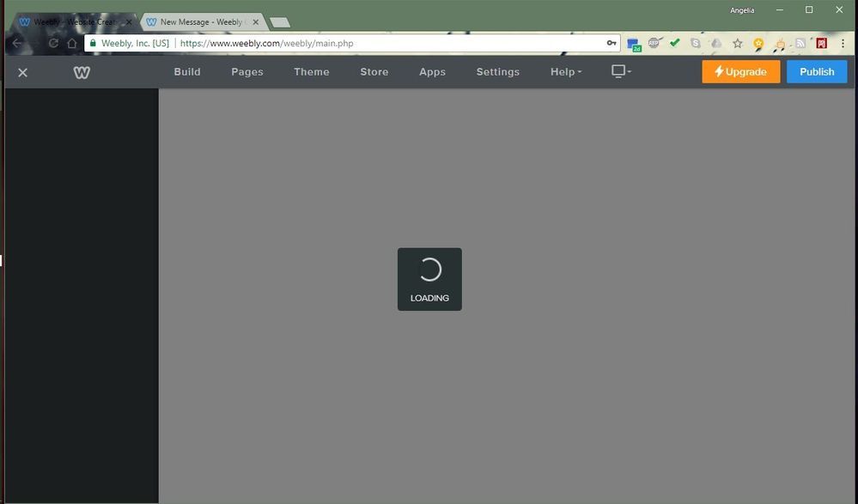The width and height of the screenshot is (858, 504).
Task: Select Apps in the editor navigation
Action: tap(432, 72)
